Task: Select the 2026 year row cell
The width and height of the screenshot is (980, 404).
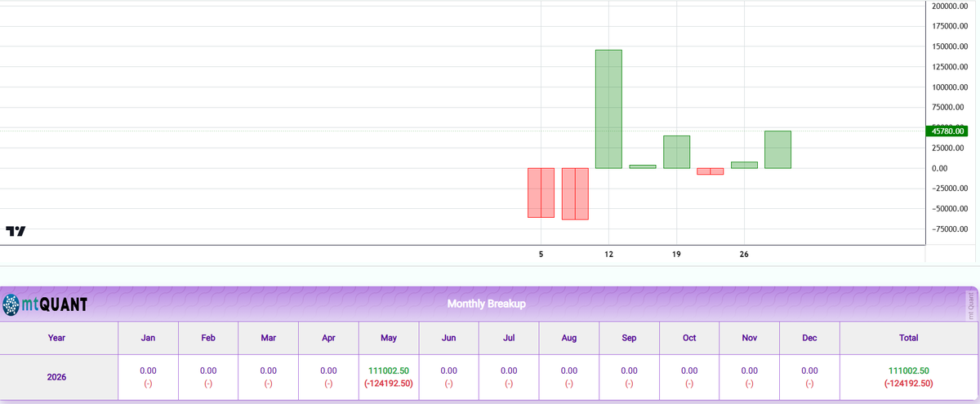Action: click(57, 378)
